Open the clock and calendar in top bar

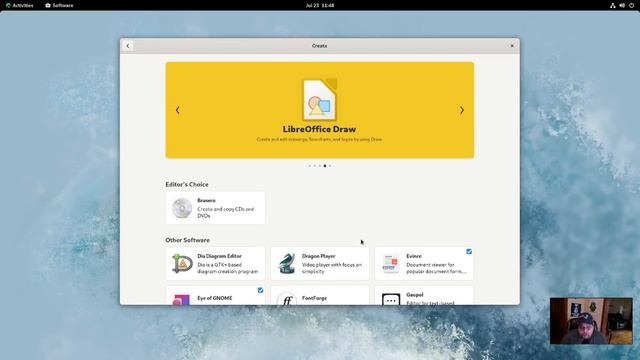click(x=320, y=5)
